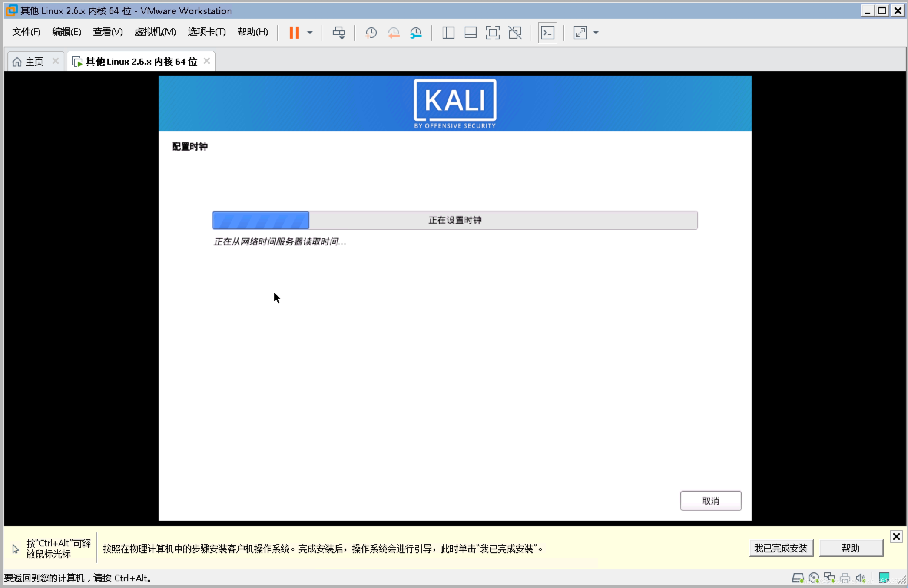Open the Snapshot Manager
Screen dimensions: 908x588
pyautogui.click(x=416, y=33)
